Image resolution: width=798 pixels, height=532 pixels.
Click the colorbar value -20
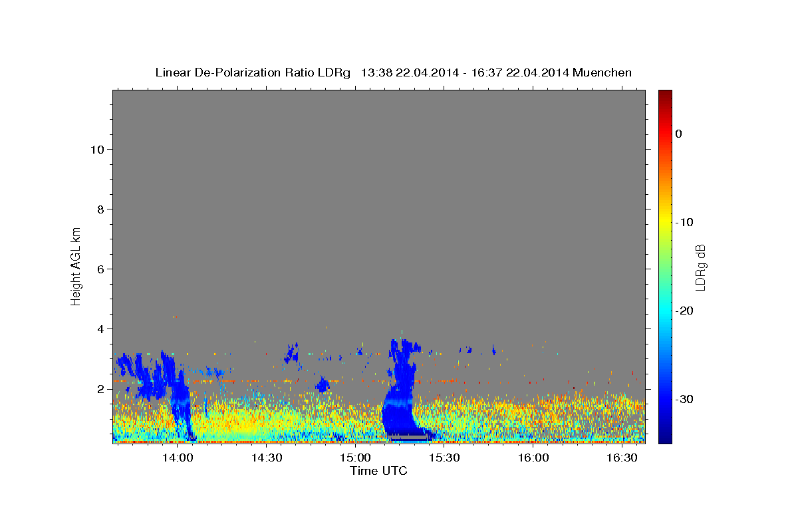point(684,311)
